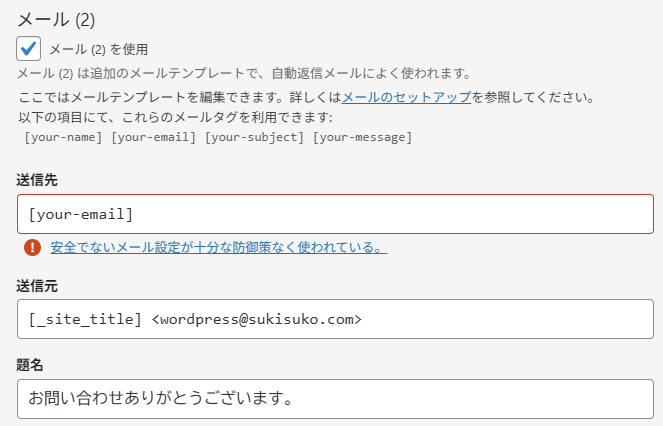663x426 pixels.
Task: Click the [your-message] mail tag
Action: (x=363, y=136)
